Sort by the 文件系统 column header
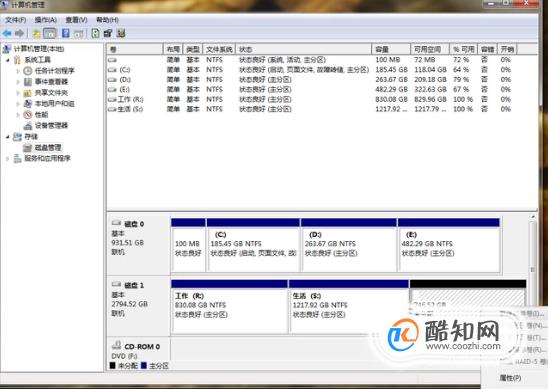 pyautogui.click(x=219, y=49)
